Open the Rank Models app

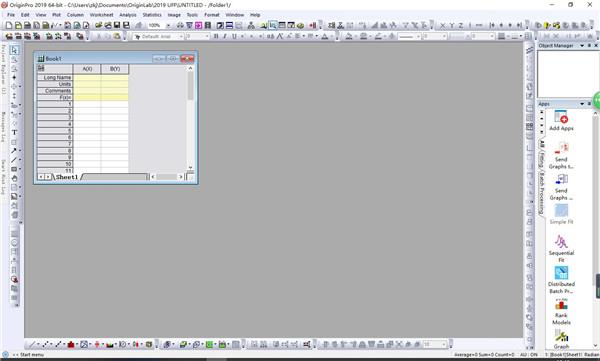(561, 312)
